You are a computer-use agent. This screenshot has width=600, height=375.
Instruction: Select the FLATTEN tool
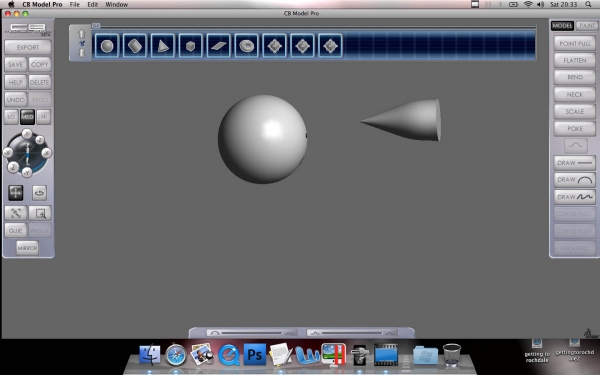[x=575, y=60]
